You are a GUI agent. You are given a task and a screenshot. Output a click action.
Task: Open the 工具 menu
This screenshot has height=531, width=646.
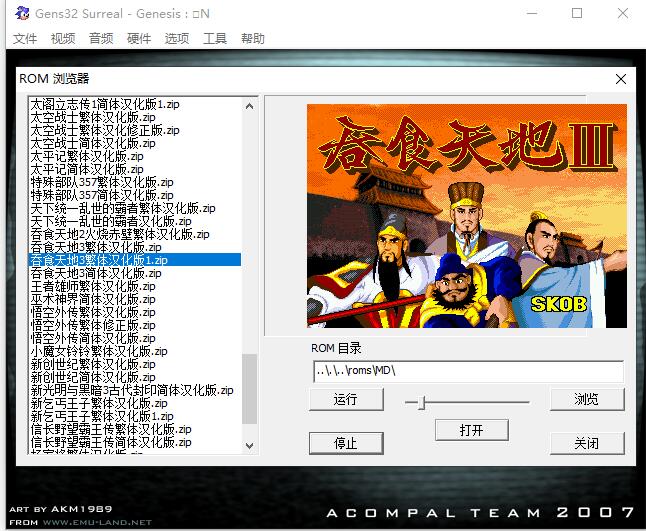click(x=215, y=39)
